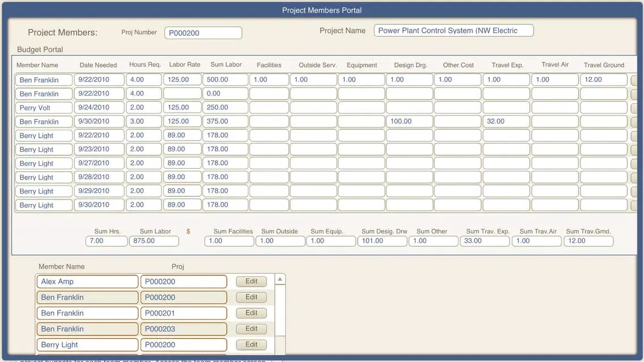This screenshot has width=644, height=362.
Task: Click the Proj Number field P000200
Action: pos(203,33)
